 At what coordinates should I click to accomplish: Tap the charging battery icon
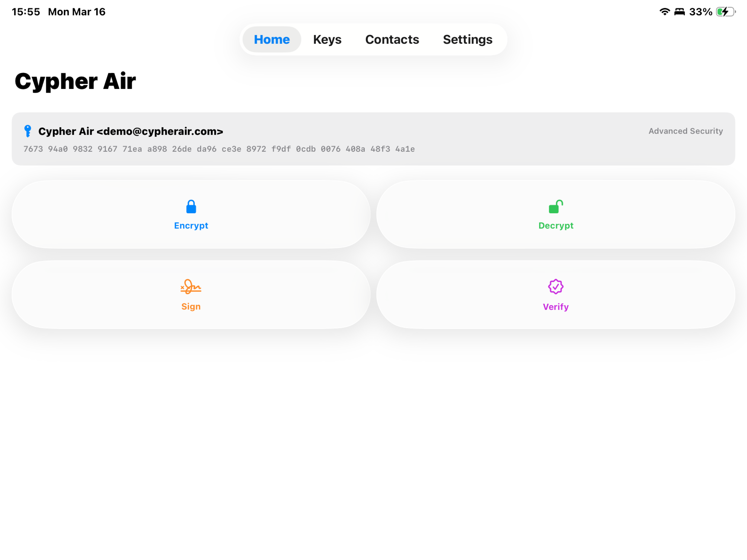pos(725,12)
